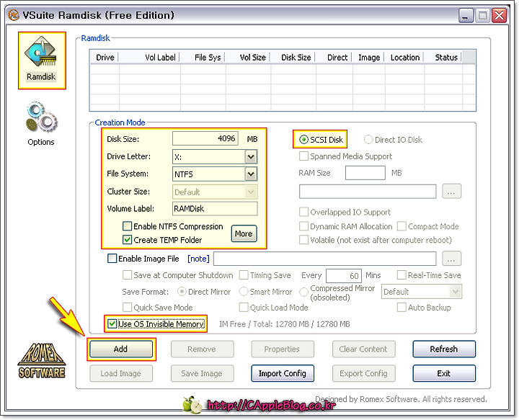Viewport: 519px width, 420px height.
Task: Click the image file path field
Action: pos(324,259)
